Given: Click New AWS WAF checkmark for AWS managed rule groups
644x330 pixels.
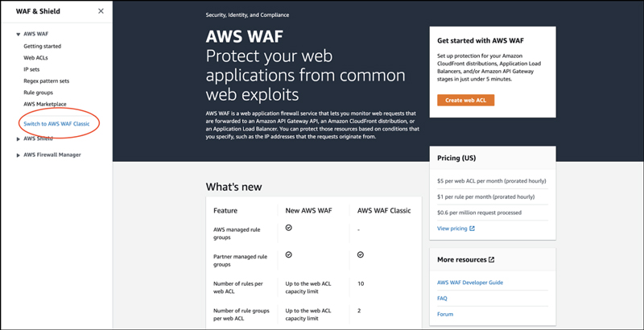Looking at the screenshot, I should pyautogui.click(x=289, y=228).
